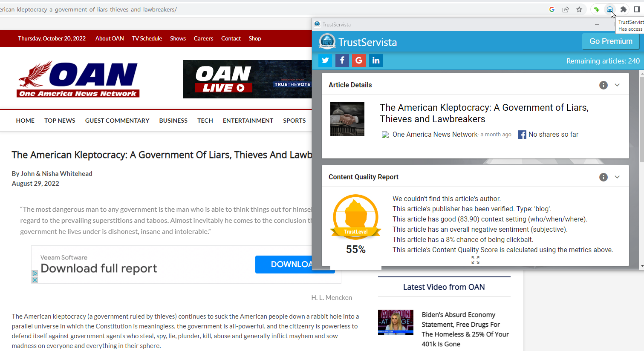Click the Google share icon in popup
The width and height of the screenshot is (644, 351).
click(x=359, y=60)
